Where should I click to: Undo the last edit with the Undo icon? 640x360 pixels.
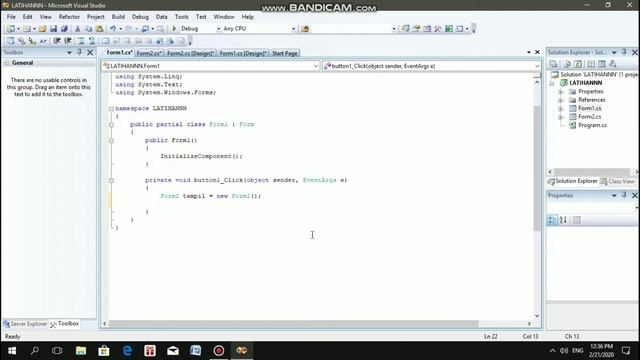click(113, 29)
